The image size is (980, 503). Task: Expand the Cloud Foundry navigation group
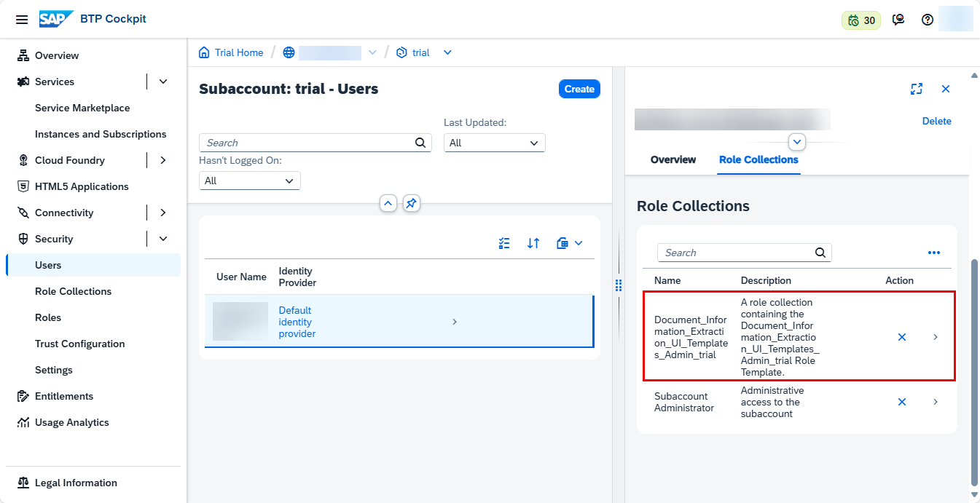[163, 160]
